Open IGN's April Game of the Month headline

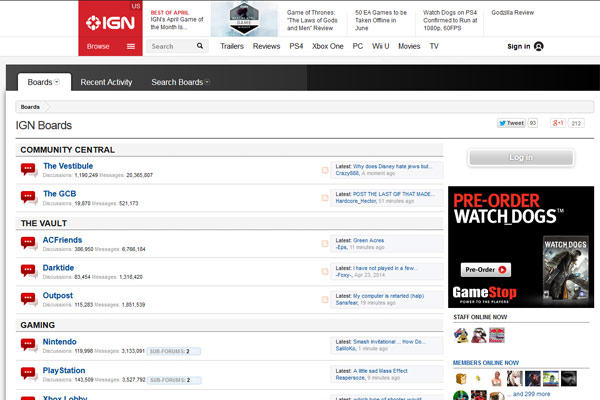click(177, 23)
